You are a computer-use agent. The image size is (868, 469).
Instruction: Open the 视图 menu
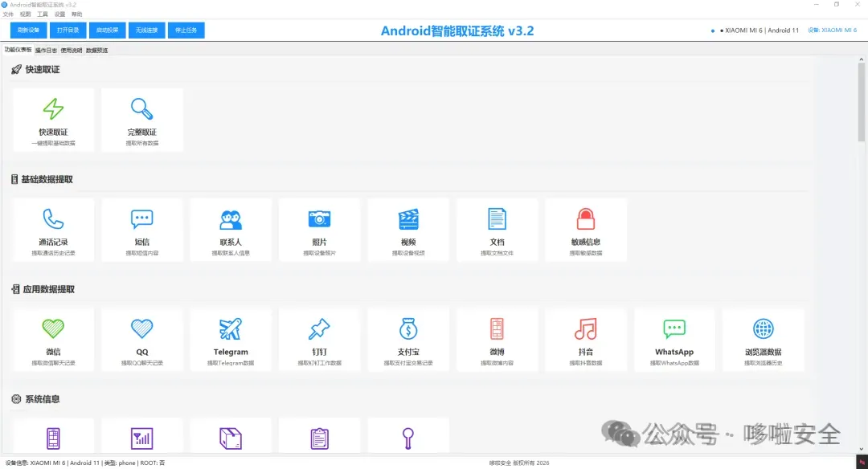pos(26,14)
